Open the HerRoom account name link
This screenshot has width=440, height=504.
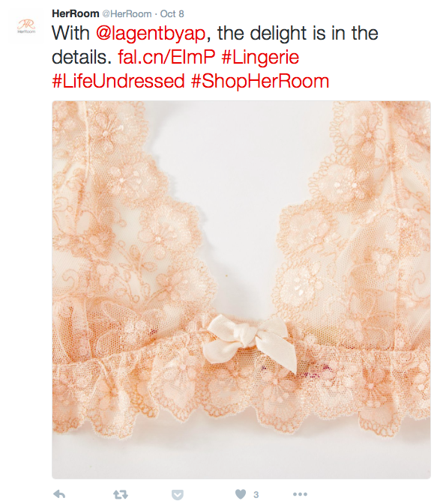pos(75,13)
